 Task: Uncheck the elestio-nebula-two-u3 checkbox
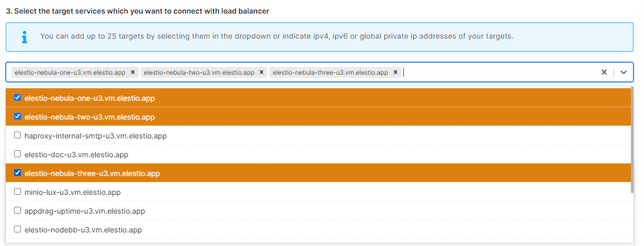pos(18,116)
